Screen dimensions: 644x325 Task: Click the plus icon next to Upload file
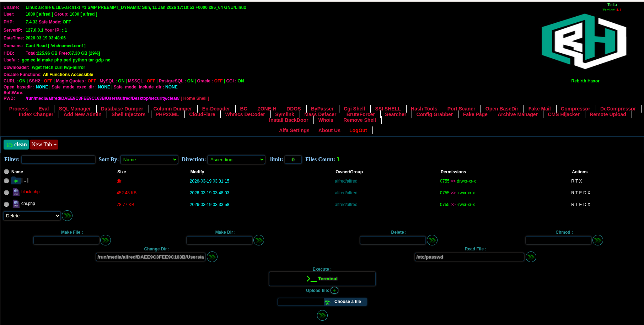[x=334, y=291]
